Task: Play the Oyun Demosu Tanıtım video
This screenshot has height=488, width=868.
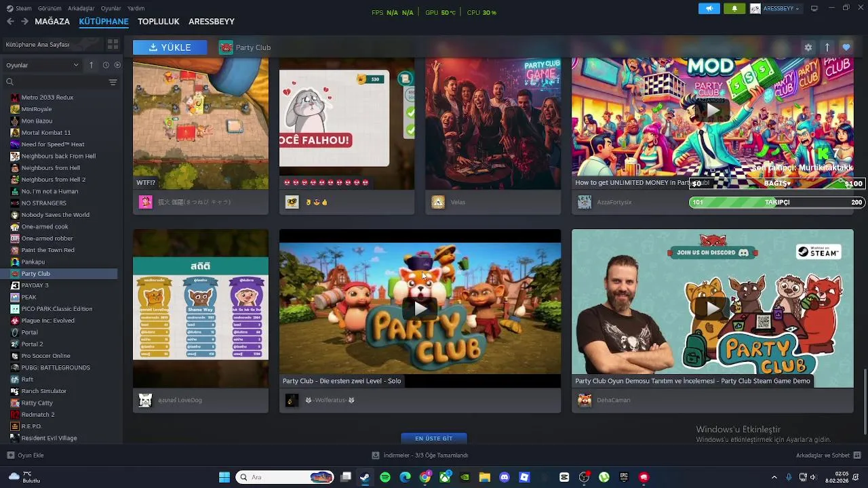Action: coord(712,308)
